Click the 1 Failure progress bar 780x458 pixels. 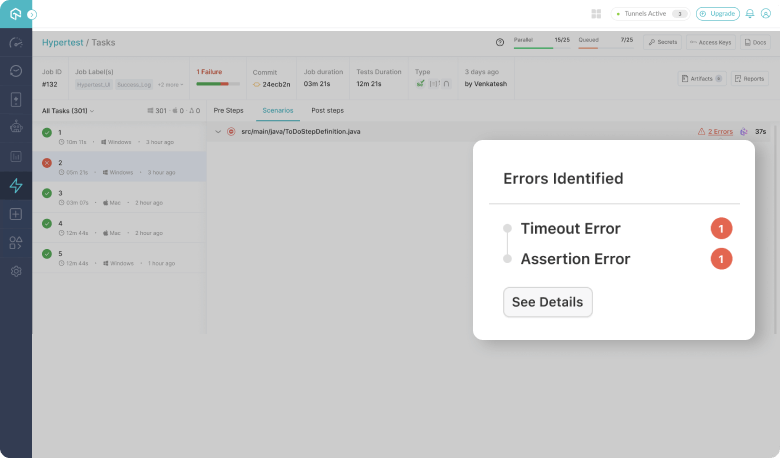click(218, 84)
